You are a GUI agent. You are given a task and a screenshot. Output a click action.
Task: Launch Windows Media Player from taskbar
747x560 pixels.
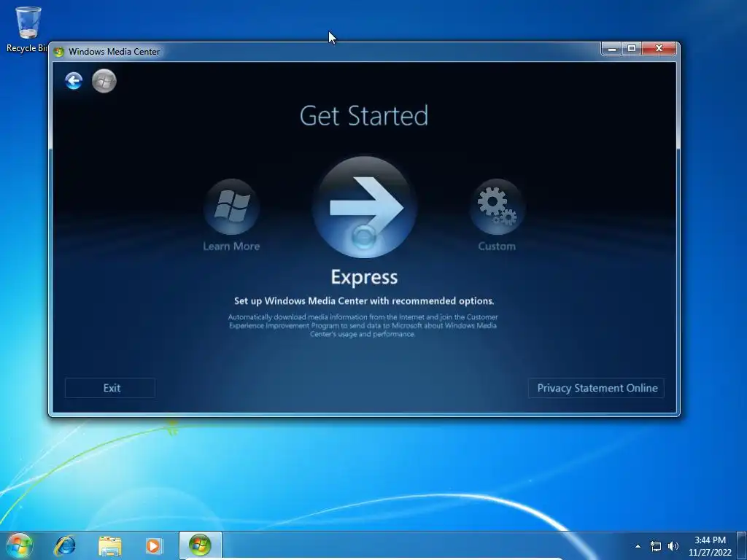click(x=153, y=545)
